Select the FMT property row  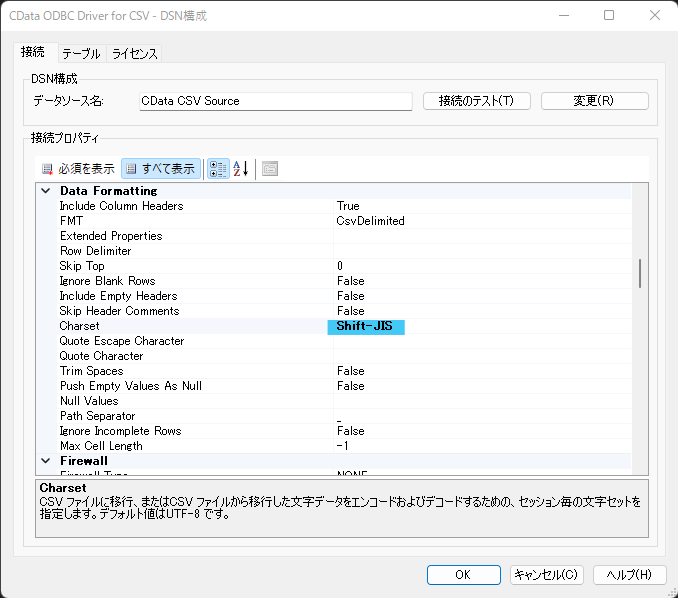pos(345,221)
